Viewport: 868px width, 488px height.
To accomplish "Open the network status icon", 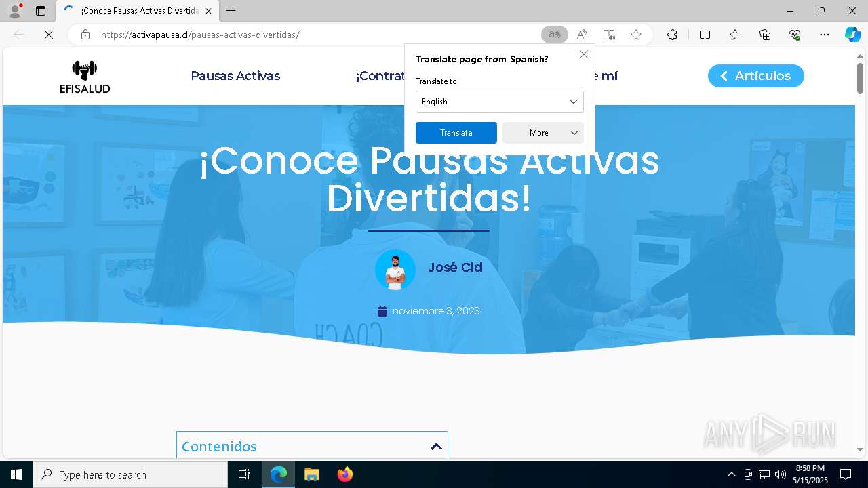I will [x=764, y=474].
